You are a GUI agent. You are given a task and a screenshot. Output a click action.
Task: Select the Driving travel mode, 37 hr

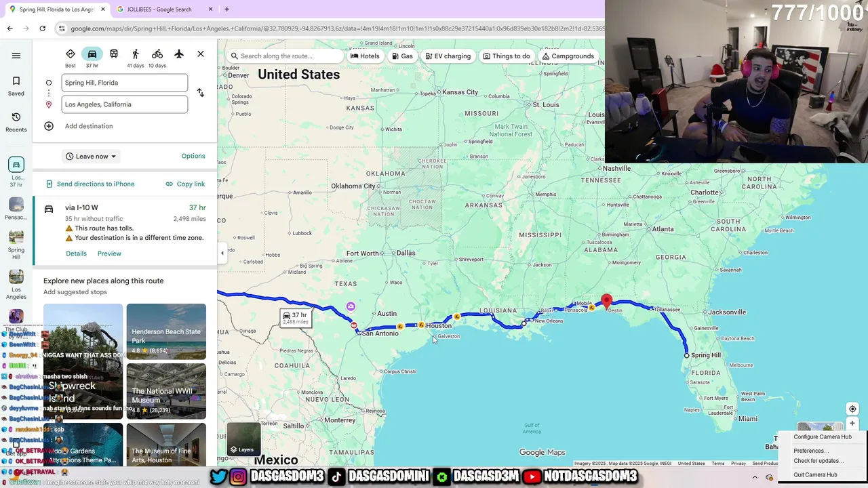pos(92,58)
